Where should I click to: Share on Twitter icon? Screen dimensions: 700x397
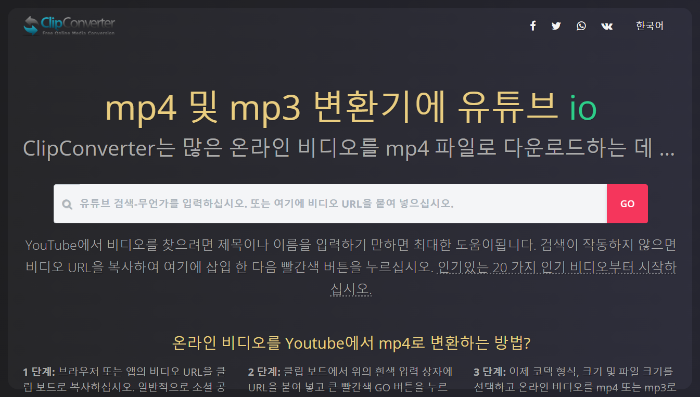[556, 26]
